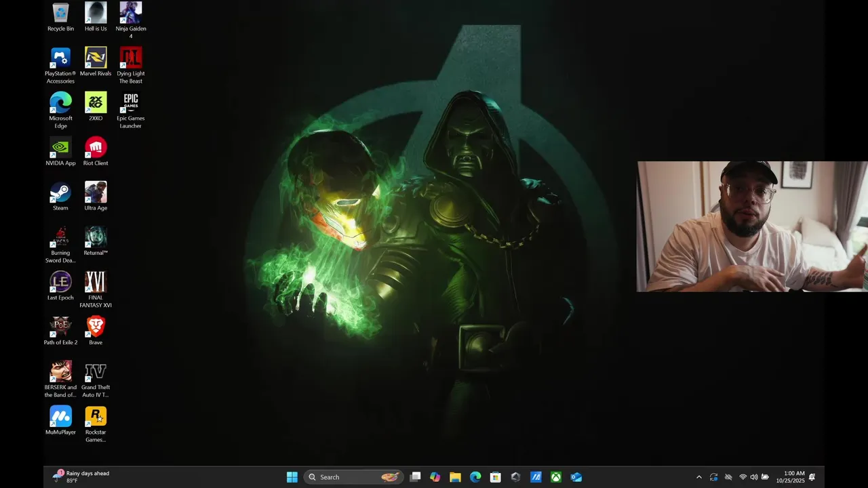Select the Path of Exile 2 icon

click(x=60, y=331)
